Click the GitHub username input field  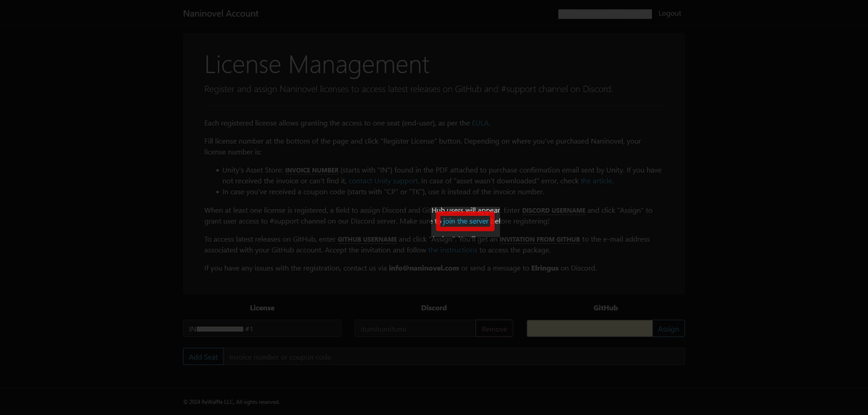tap(590, 329)
